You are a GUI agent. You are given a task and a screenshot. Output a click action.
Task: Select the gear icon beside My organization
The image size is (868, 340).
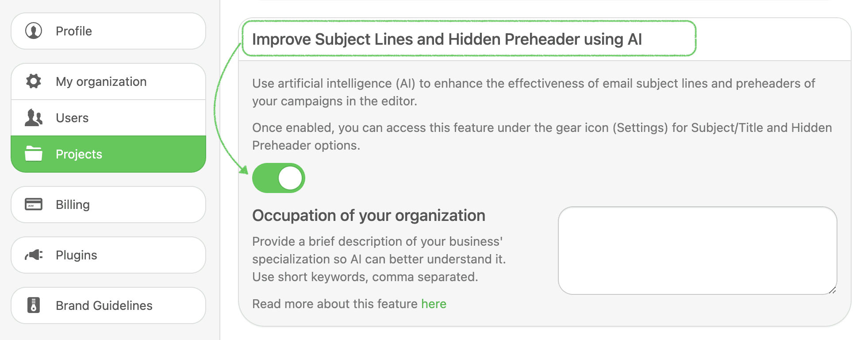(33, 81)
